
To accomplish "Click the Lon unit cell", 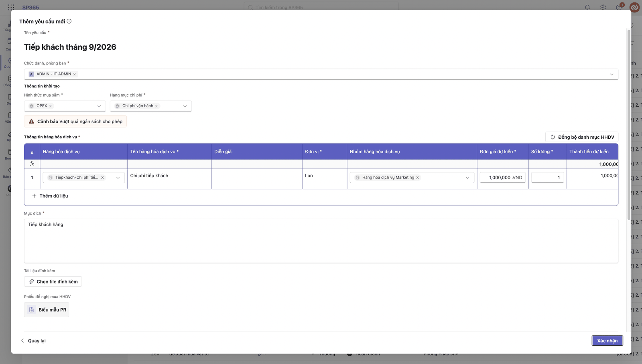I will point(325,179).
